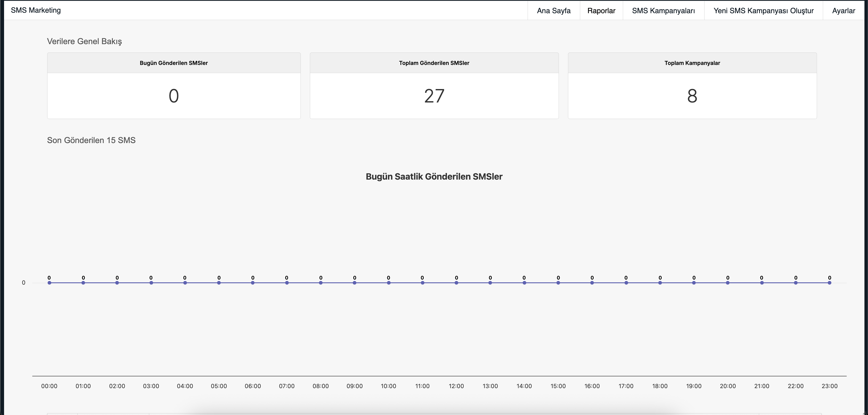Click the 8 total campaigns value
Screen dimensions: 868x415
(x=692, y=96)
